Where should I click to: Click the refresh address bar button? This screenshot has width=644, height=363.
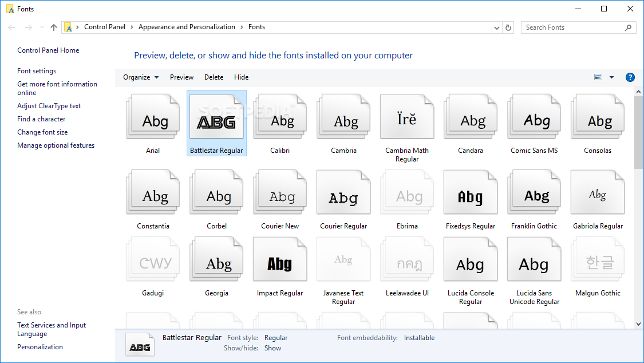pos(508,27)
